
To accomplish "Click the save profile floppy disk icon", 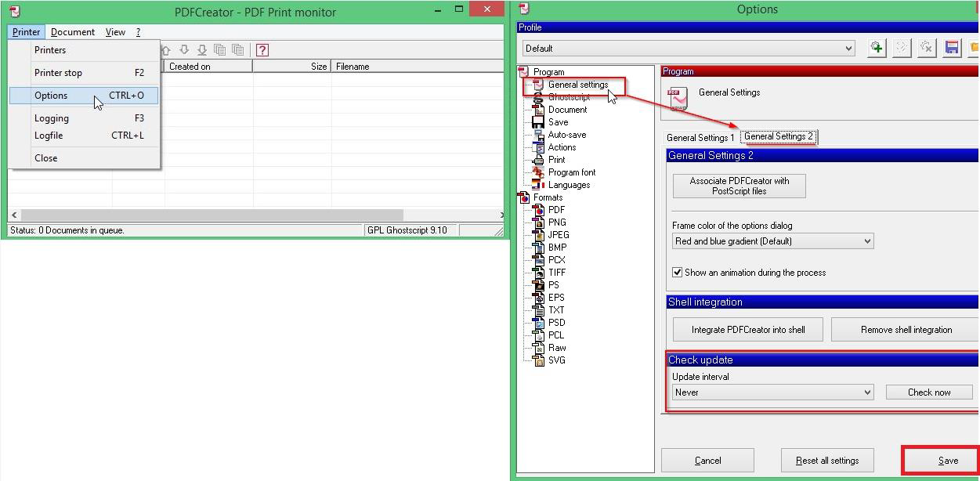I will pyautogui.click(x=952, y=48).
